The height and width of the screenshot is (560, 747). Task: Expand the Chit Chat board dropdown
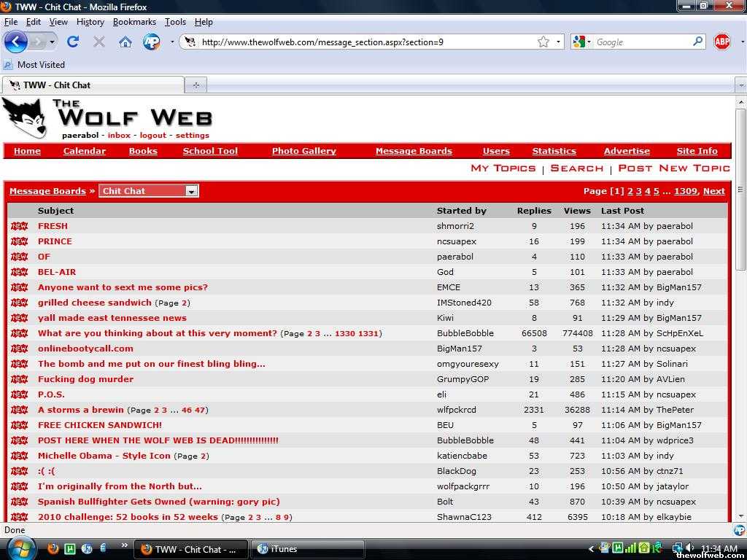click(x=191, y=191)
